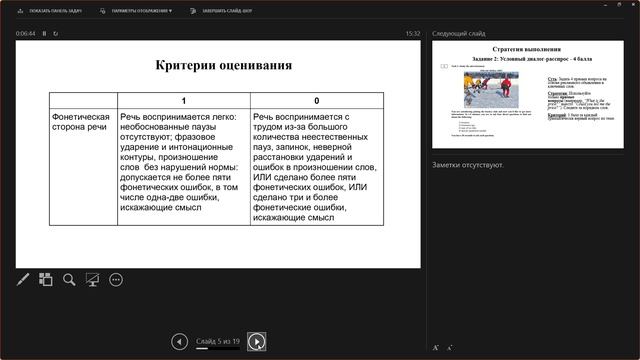
Task: Restore down the presenter view window
Action: (x=619, y=4)
